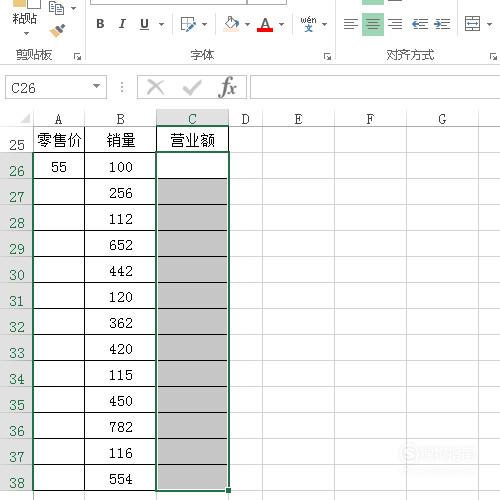Open the Paste dropdown arrow
Viewport: 500px width, 500px height.
(26, 33)
